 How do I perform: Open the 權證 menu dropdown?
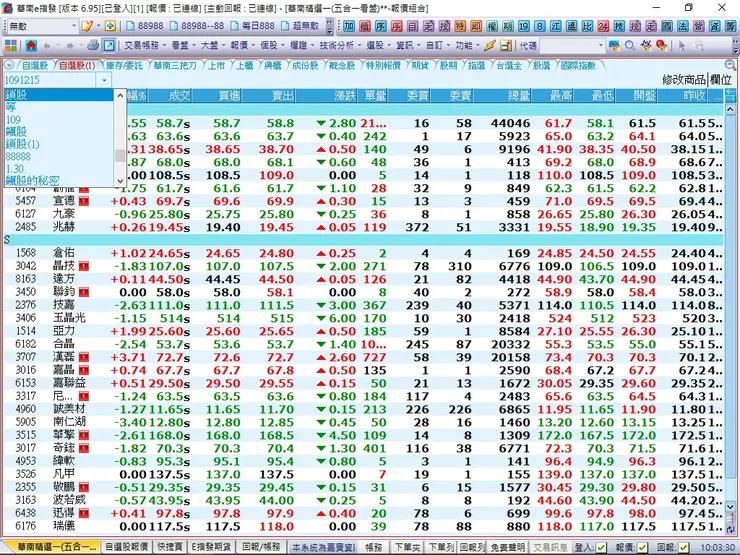[x=302, y=46]
